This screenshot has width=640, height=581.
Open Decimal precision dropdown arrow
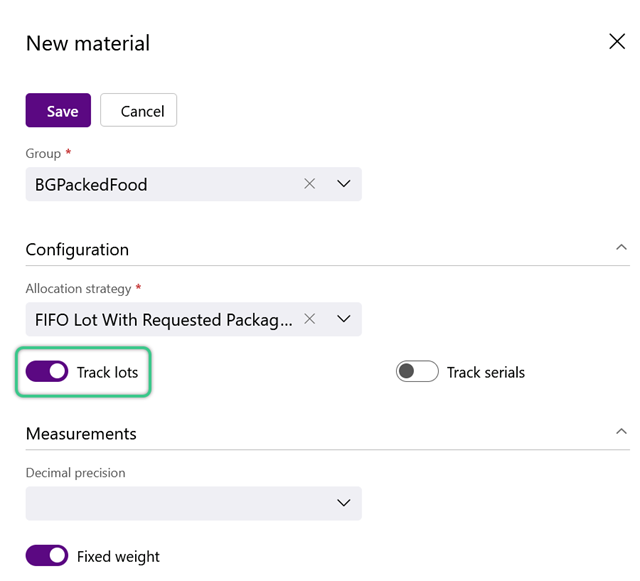(x=344, y=503)
